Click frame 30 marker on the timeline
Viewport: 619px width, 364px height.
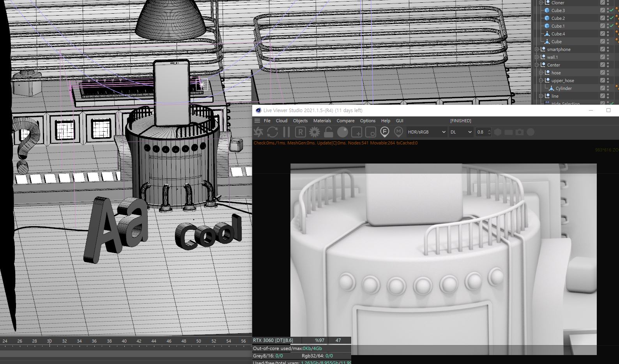(x=50, y=341)
